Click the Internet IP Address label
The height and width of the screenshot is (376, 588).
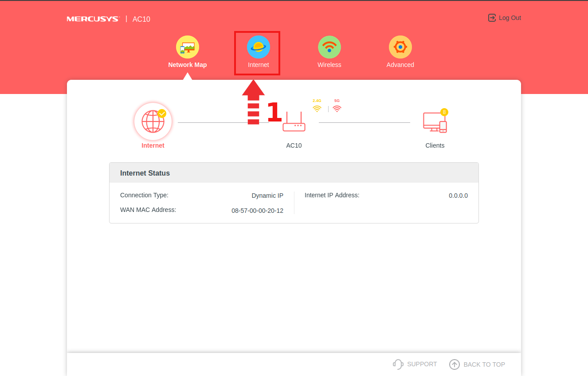click(332, 195)
